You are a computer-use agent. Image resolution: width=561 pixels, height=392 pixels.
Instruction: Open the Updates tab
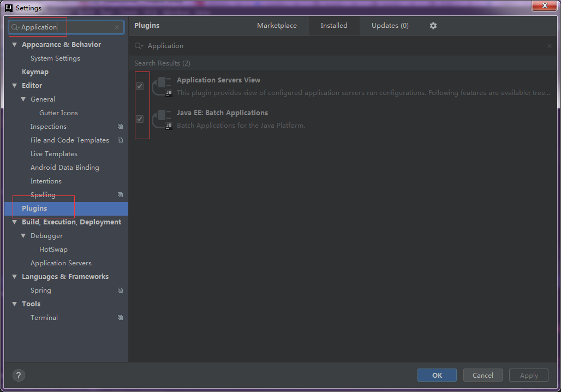(x=389, y=25)
